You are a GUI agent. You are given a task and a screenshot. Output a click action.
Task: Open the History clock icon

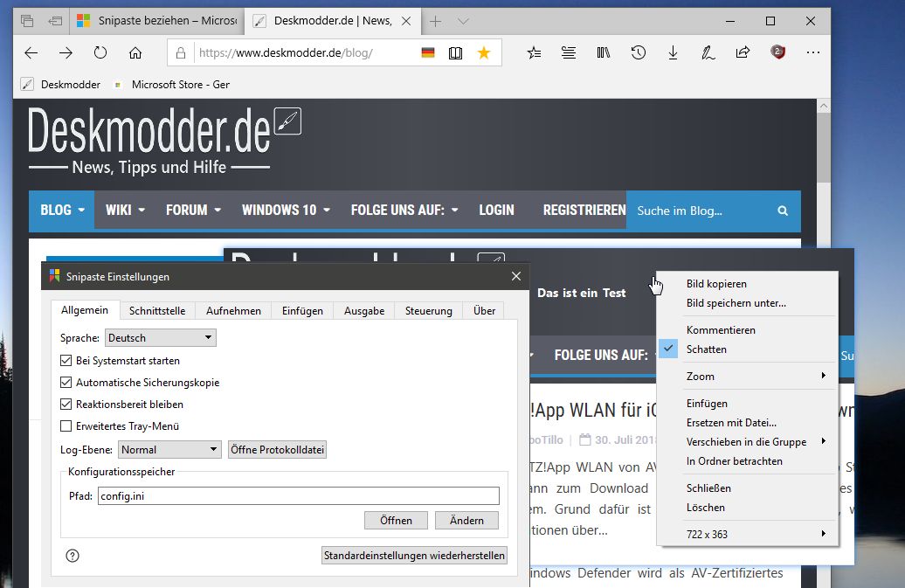click(638, 53)
